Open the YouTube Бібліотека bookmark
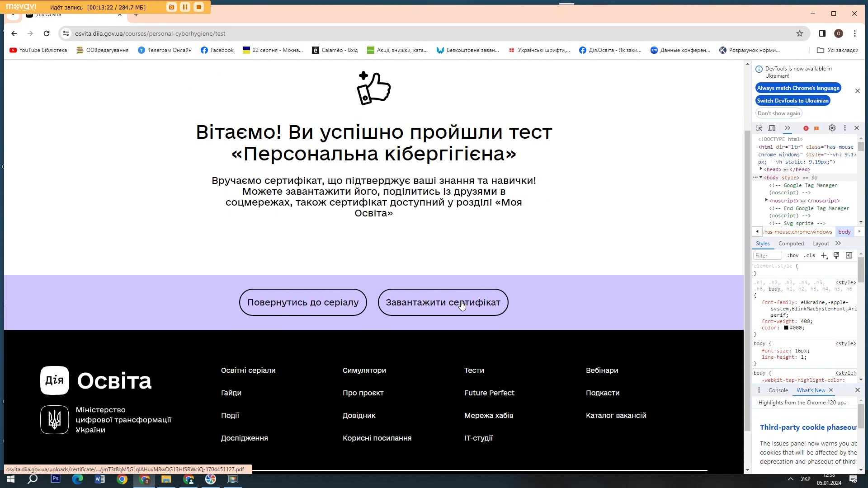The image size is (868, 488). tap(38, 50)
